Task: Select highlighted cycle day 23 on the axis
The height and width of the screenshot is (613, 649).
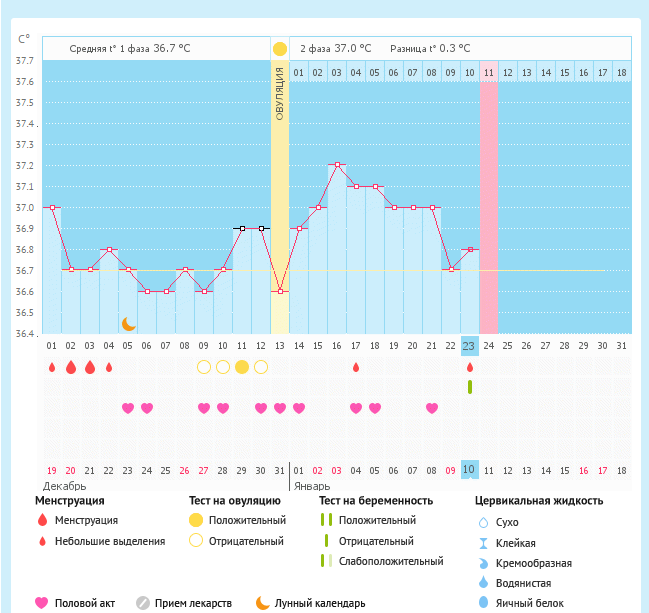Action: click(x=470, y=346)
